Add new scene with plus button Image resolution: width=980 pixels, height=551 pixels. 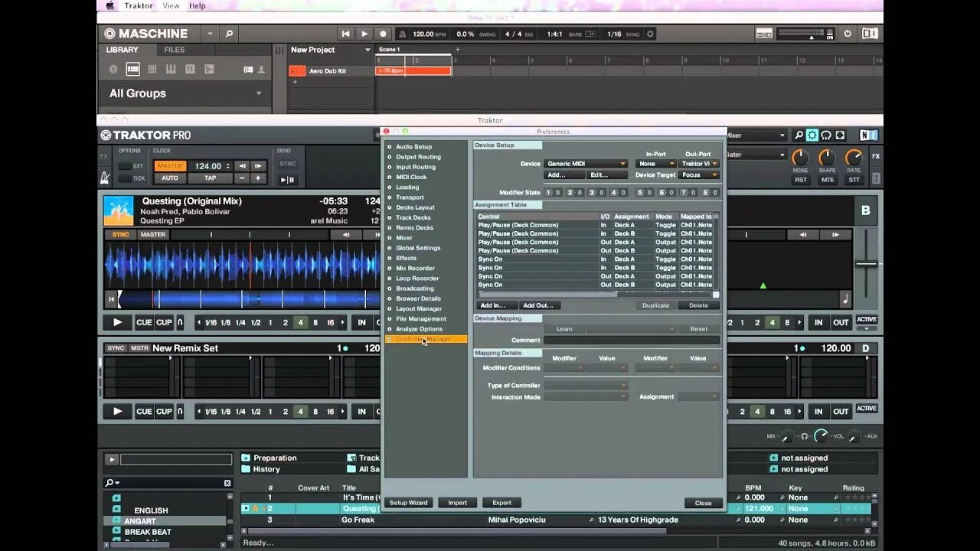point(457,50)
